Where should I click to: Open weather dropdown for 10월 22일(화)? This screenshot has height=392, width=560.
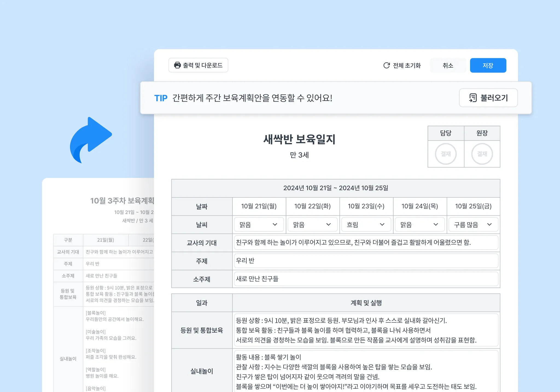(312, 224)
